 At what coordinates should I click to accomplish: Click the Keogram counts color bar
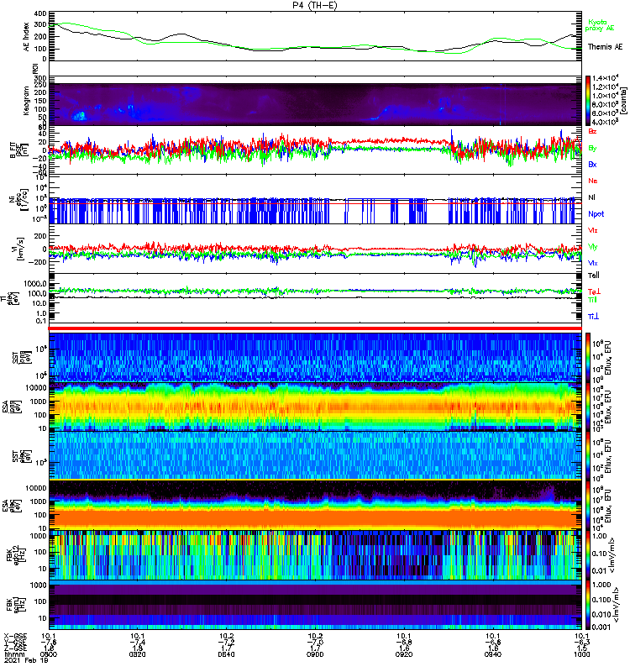(588, 101)
